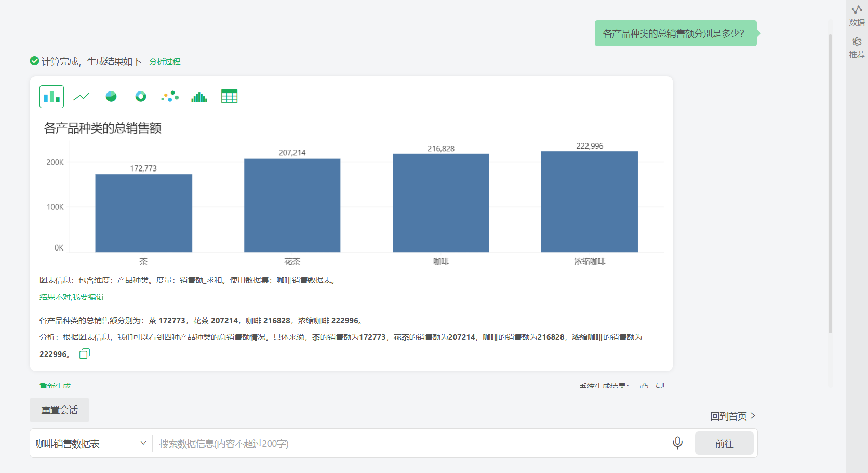Open the 推荐 side panel
This screenshot has width=868, height=473.
pos(857,47)
